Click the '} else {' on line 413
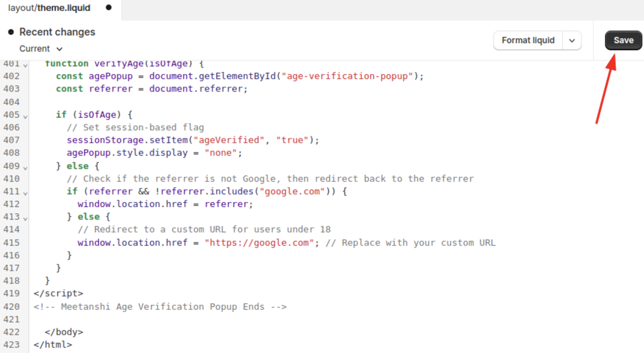644x353 pixels. [x=89, y=217]
